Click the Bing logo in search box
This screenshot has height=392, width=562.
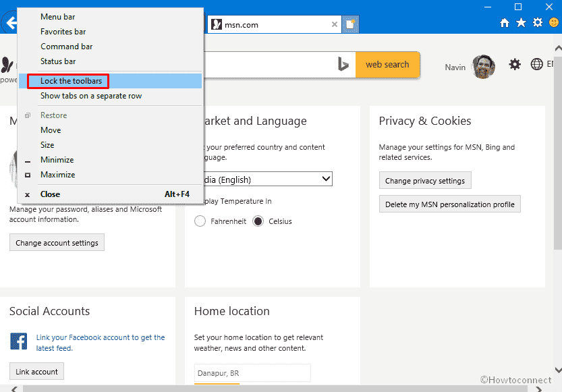(343, 65)
